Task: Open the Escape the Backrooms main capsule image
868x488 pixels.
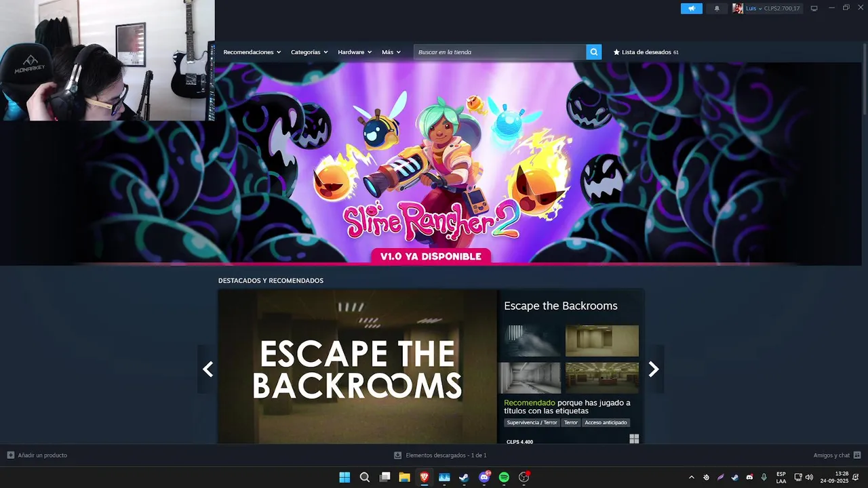Action: [357, 367]
